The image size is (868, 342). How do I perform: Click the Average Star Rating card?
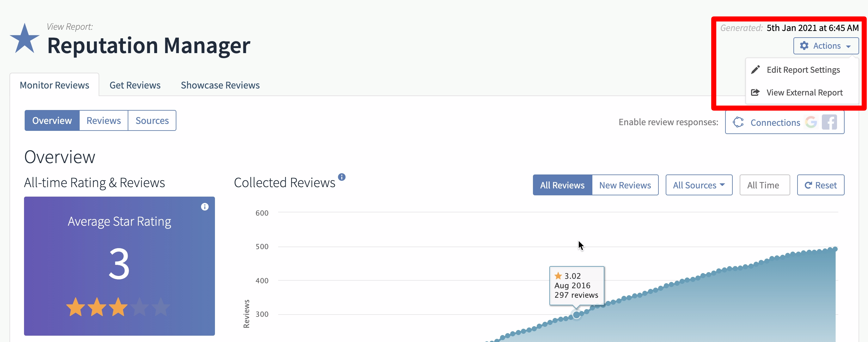coord(119,266)
